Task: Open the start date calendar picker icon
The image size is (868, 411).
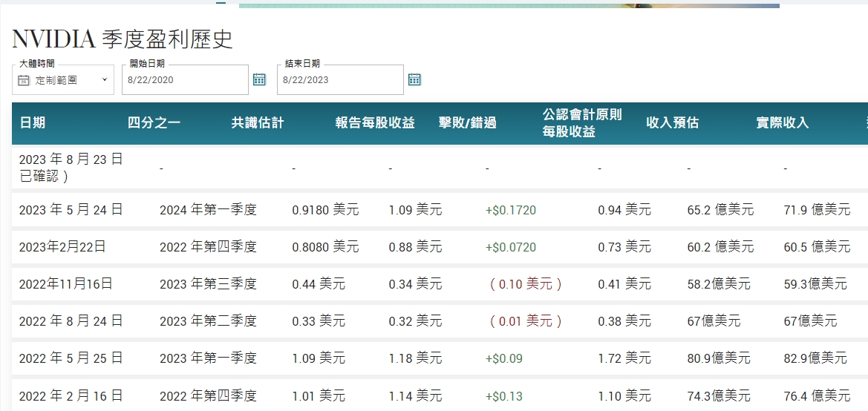Action: click(x=259, y=79)
